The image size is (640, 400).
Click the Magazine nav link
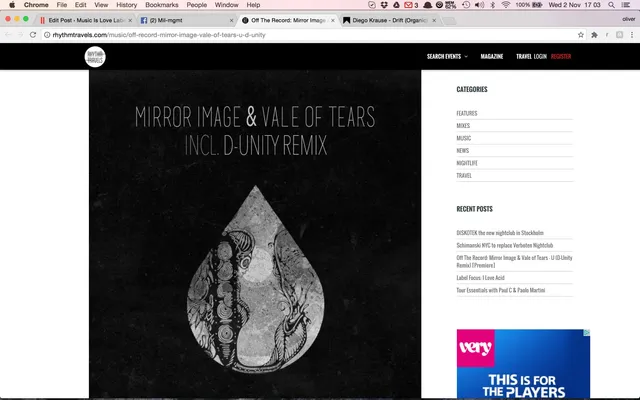pos(491,56)
